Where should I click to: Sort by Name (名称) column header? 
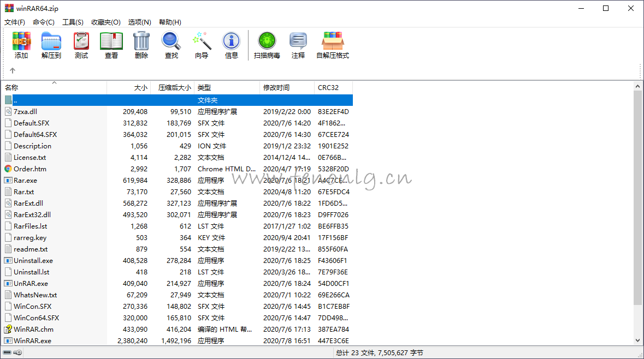(x=55, y=87)
